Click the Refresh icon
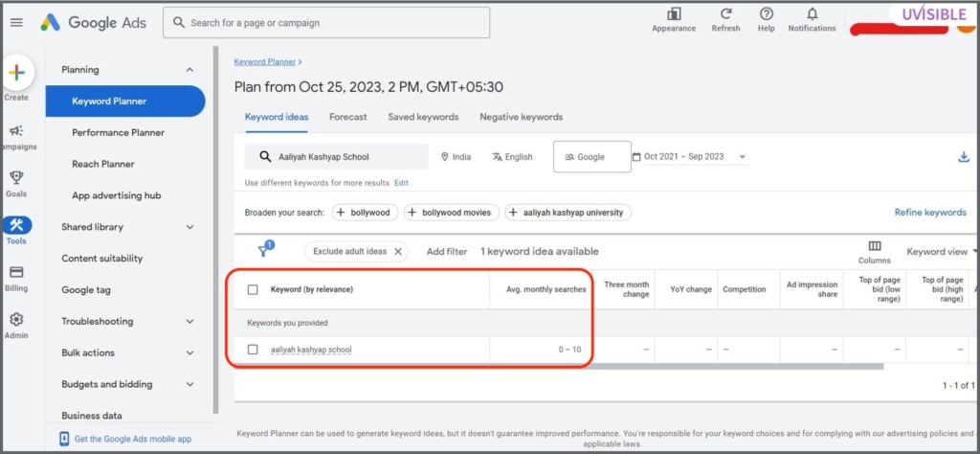 725,13
